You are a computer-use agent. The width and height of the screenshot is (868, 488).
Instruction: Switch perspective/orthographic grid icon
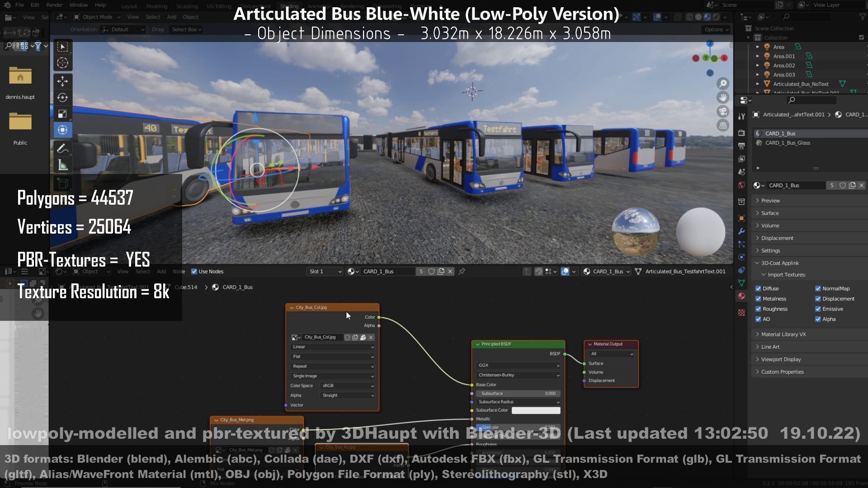(723, 126)
